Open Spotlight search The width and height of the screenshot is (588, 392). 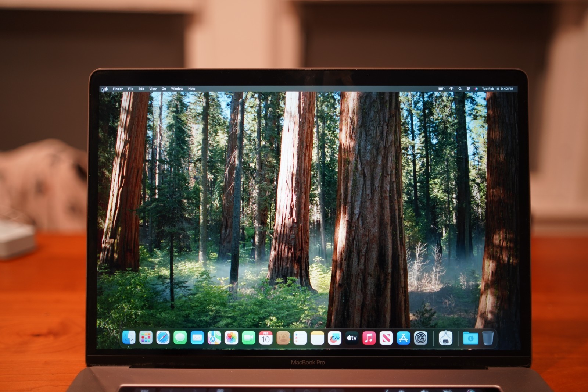(x=460, y=89)
